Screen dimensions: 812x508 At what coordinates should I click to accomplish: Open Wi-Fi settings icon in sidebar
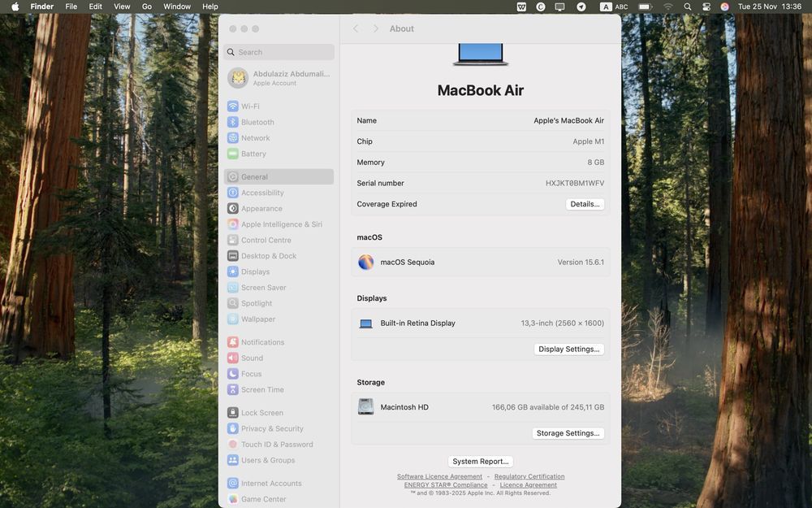pos(233,106)
